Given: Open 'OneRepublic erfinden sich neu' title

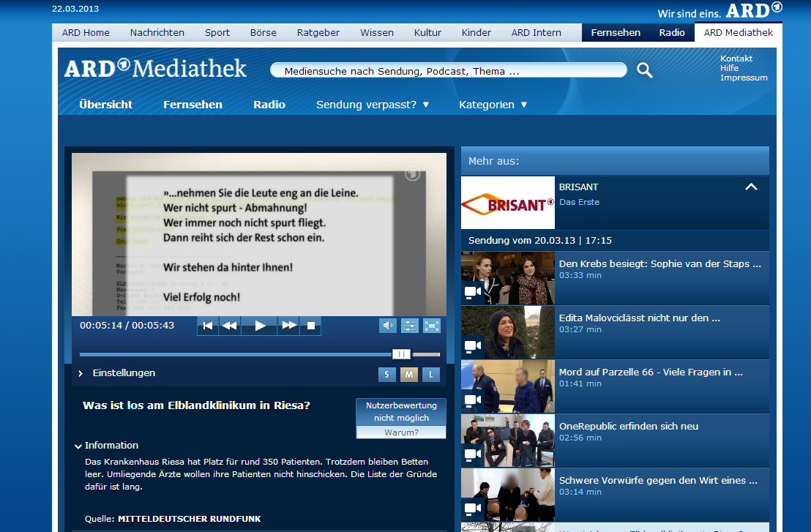Looking at the screenshot, I should pos(629,427).
